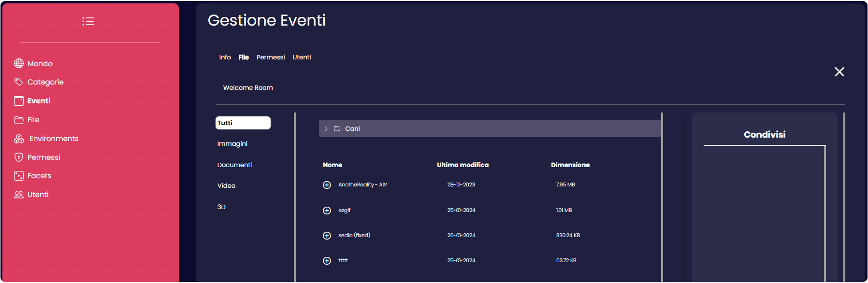868x283 pixels.
Task: Click the Condivisi panel scrollbar
Action: (x=825, y=213)
